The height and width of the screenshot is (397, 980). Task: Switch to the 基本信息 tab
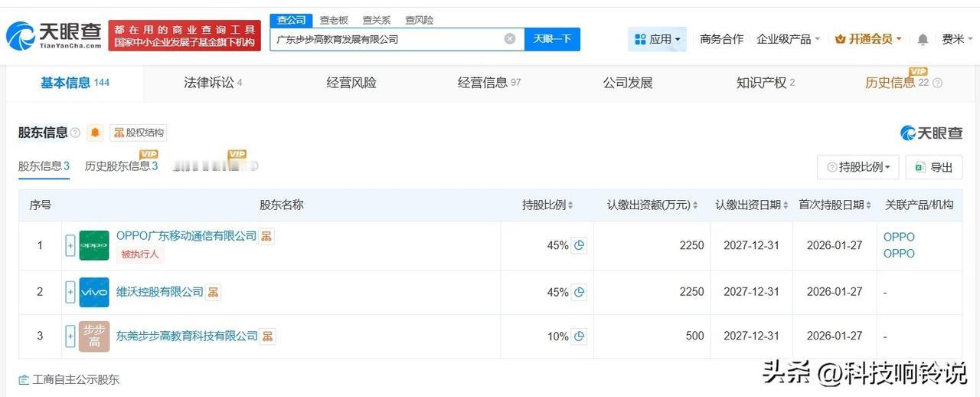pos(74,83)
